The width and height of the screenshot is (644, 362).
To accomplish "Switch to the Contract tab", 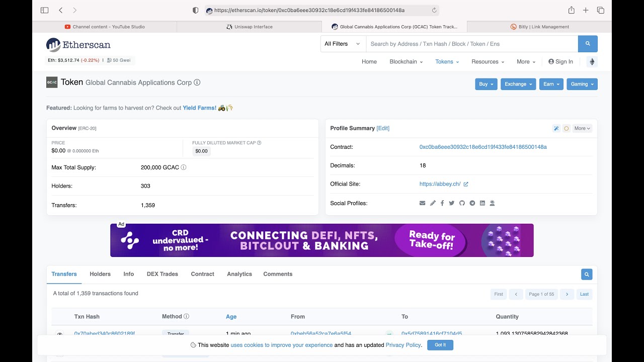I will pyautogui.click(x=203, y=274).
